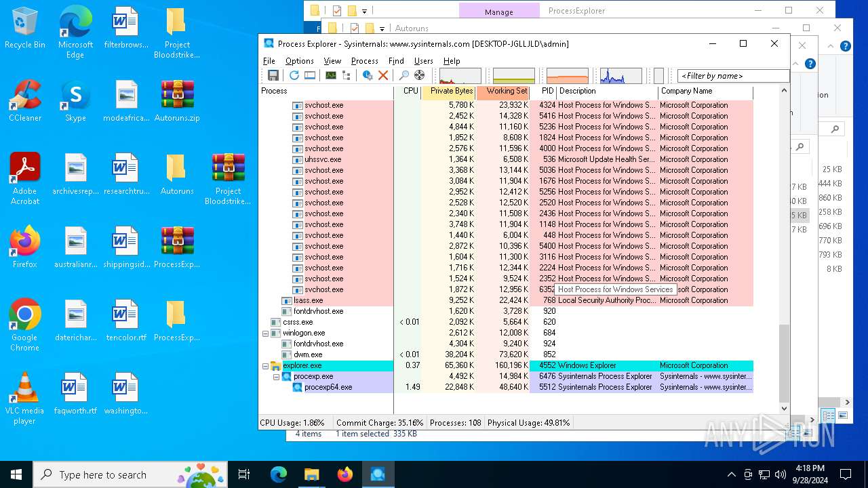Select the faqworth.rtf desktop file
This screenshot has width=868, height=488.
click(75, 394)
